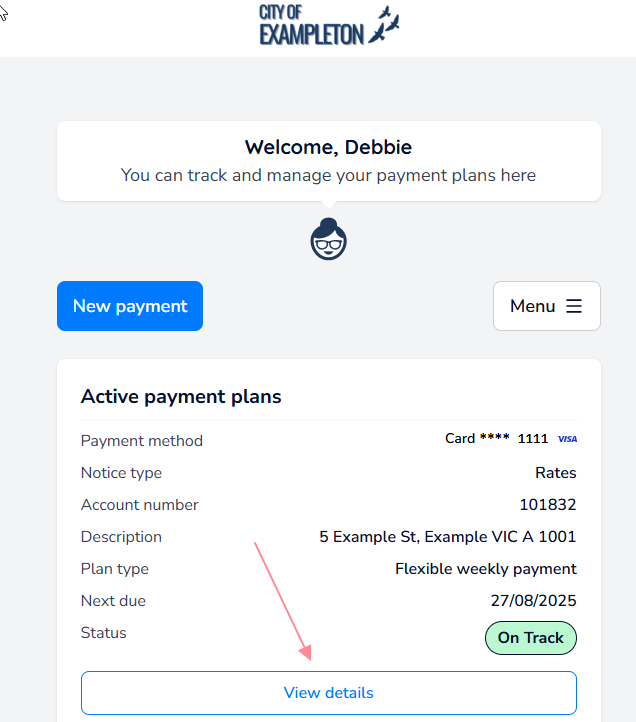The height and width of the screenshot is (722, 636).
Task: Click the Active payment plans heading
Action: (x=181, y=397)
